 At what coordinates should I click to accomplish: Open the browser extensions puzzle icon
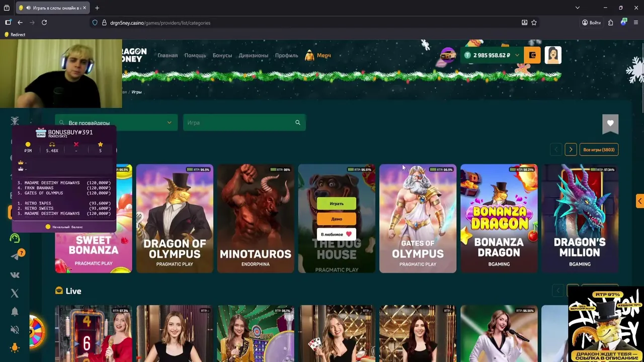click(610, 23)
